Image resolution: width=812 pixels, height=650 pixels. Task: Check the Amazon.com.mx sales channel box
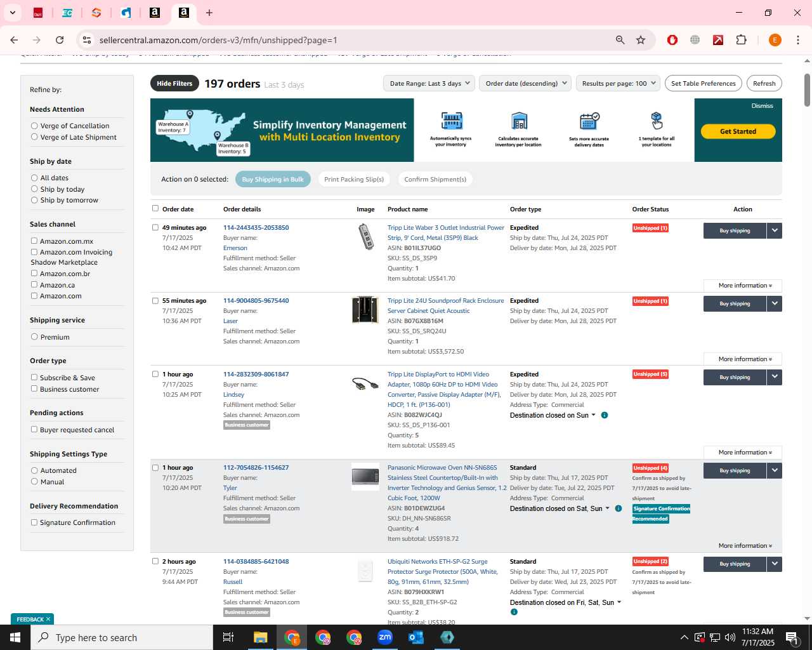[x=34, y=241]
